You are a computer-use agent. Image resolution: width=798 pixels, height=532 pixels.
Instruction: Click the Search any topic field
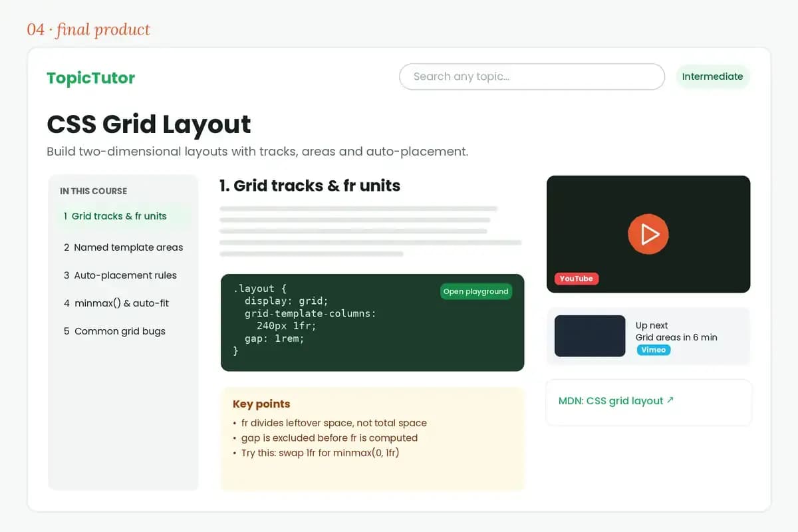[x=532, y=76]
